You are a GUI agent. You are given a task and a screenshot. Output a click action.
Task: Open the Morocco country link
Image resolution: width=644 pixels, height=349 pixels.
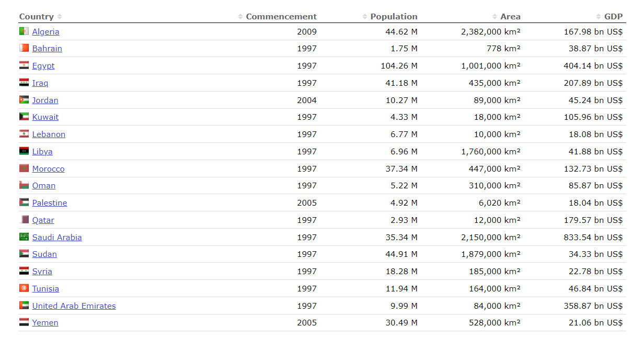point(48,169)
